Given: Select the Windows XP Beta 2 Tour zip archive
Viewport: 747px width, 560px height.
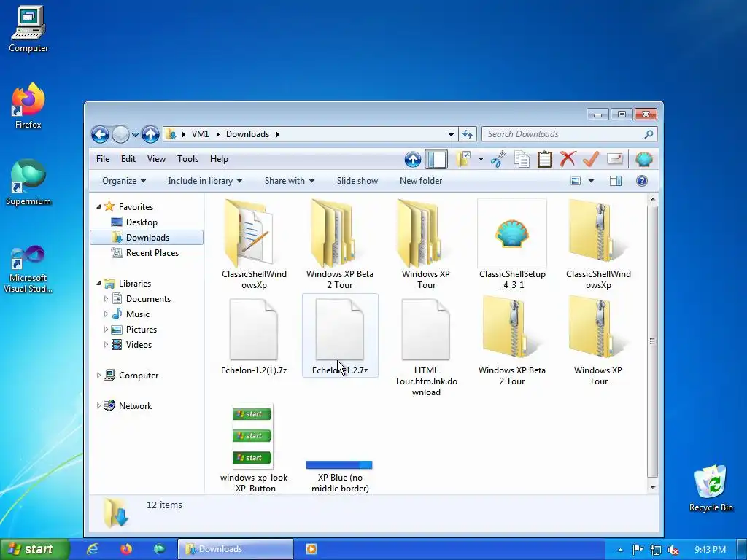Looking at the screenshot, I should 512,341.
